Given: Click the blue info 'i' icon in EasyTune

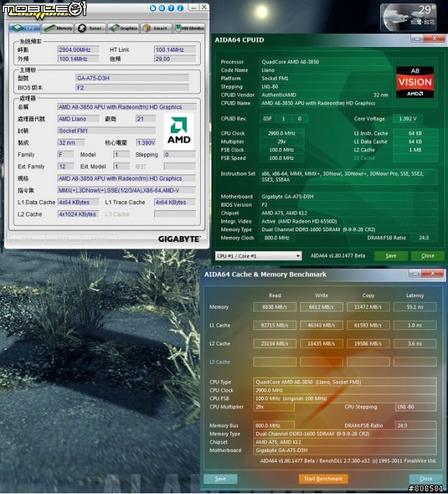Looking at the screenshot, I should click(x=180, y=8).
